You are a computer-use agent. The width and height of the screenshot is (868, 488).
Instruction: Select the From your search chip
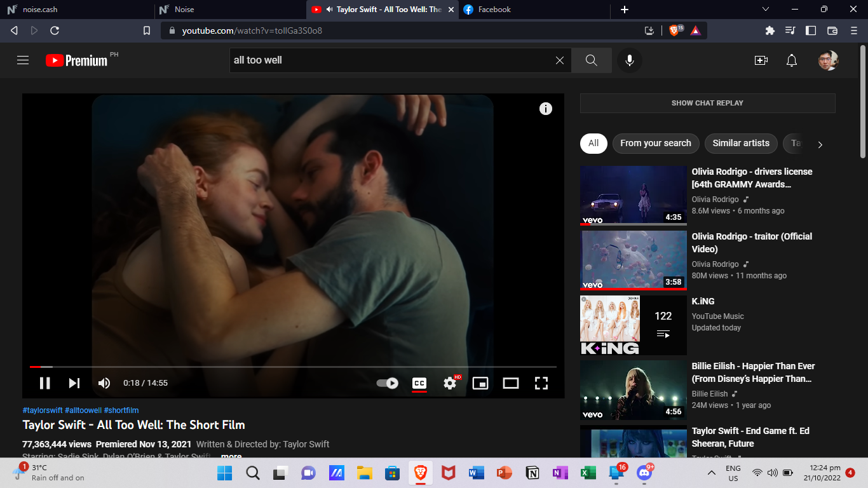click(656, 144)
